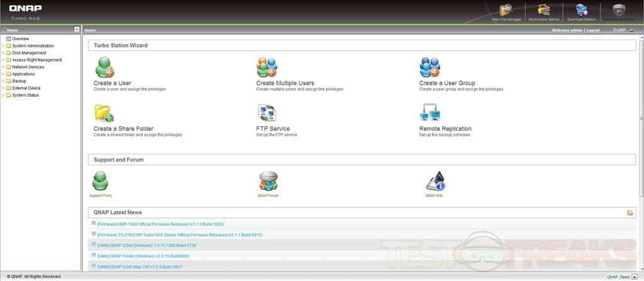The height and width of the screenshot is (281, 644).
Task: Open the Surveillance Station camera icon
Action: [618, 11]
